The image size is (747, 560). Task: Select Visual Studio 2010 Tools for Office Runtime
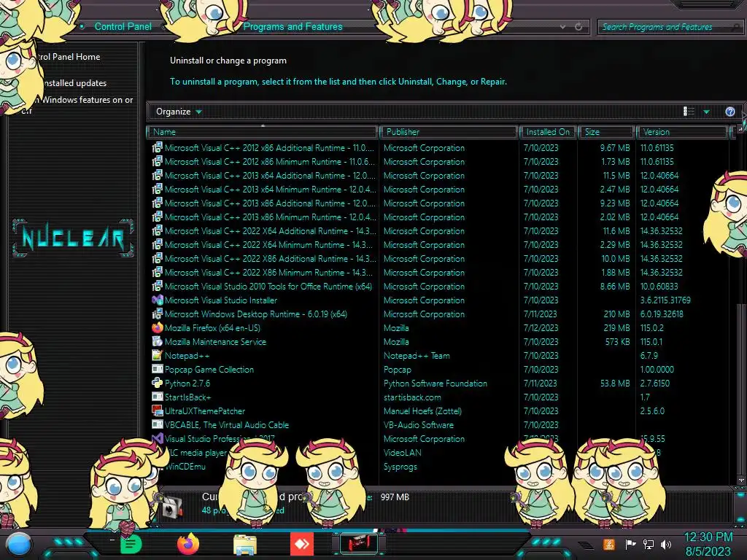click(x=268, y=286)
